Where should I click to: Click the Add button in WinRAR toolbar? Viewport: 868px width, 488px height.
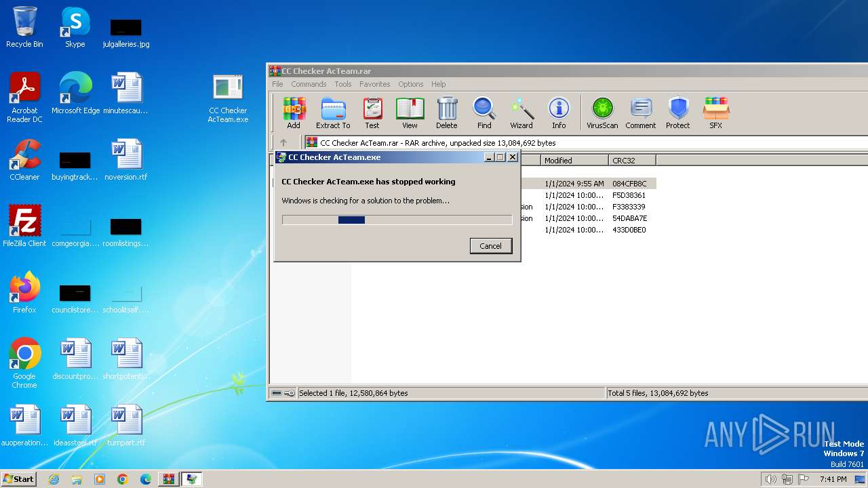pyautogui.click(x=294, y=113)
